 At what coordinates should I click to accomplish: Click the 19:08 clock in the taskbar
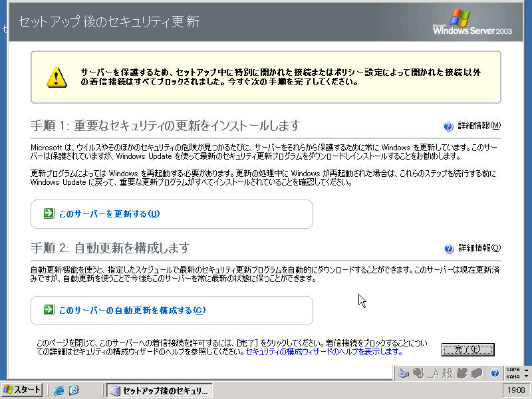click(x=515, y=390)
